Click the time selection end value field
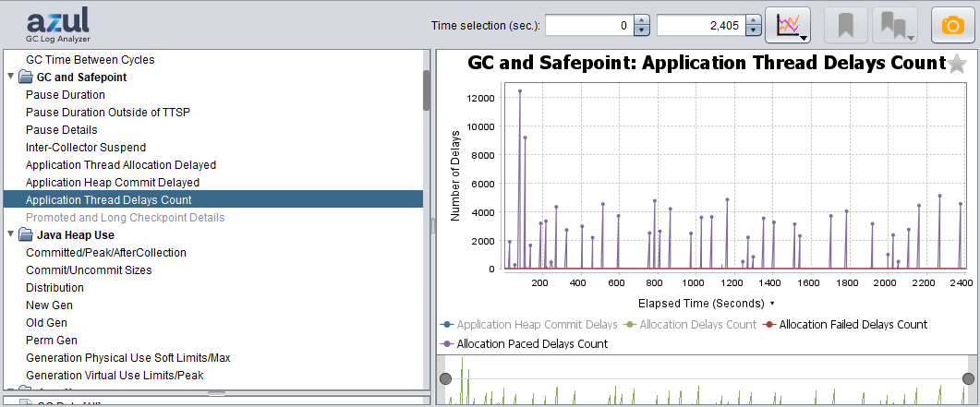This screenshot has width=980, height=407. tap(699, 26)
